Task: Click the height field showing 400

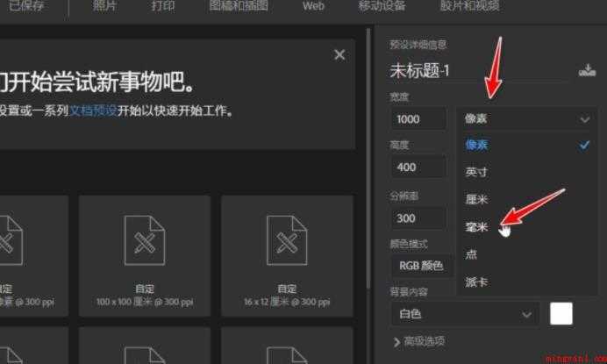Action: pyautogui.click(x=418, y=168)
